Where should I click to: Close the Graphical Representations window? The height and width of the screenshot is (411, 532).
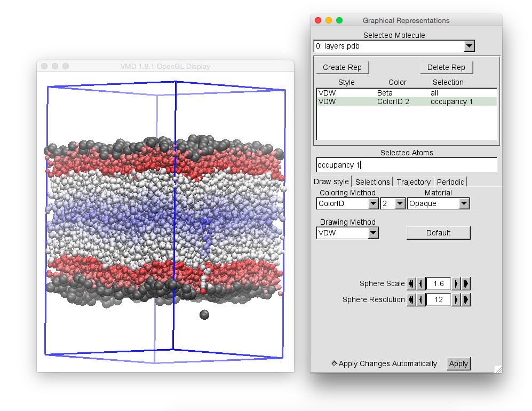[318, 20]
